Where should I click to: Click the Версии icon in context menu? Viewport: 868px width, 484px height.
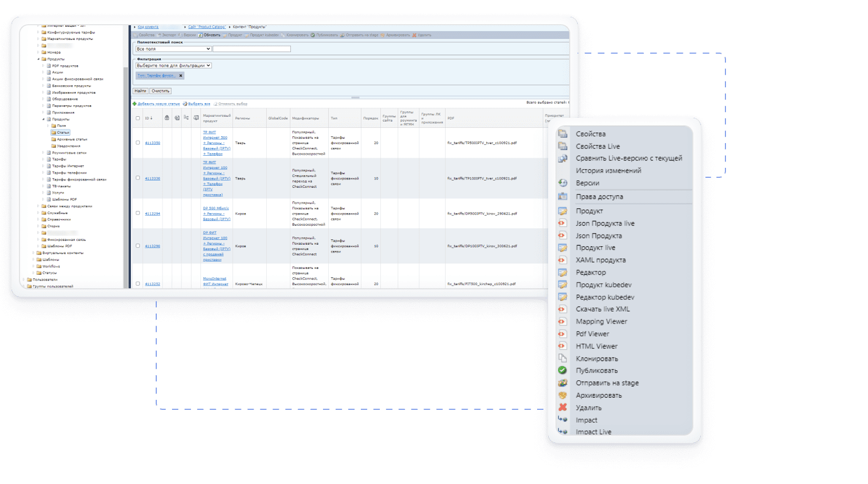562,183
